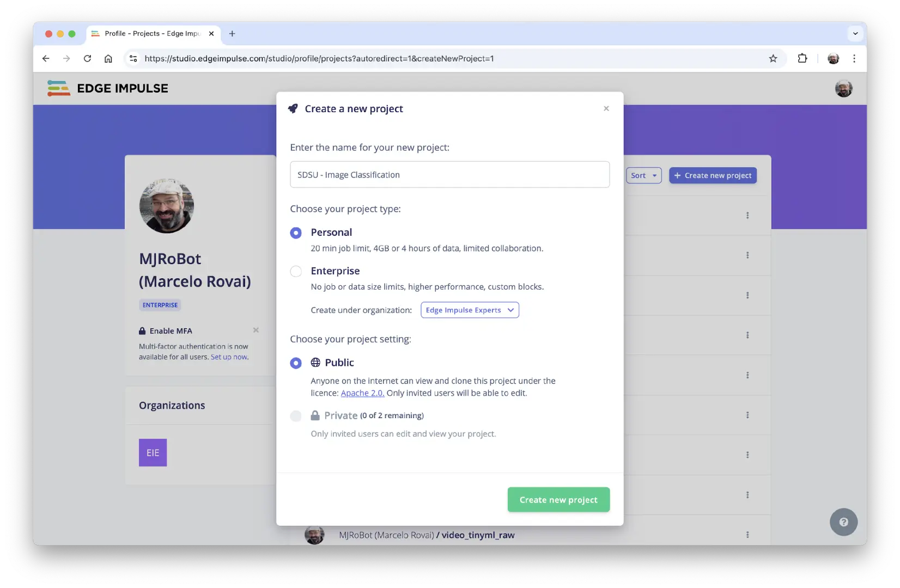Open the help question mark button
The width and height of the screenshot is (900, 588).
point(843,522)
